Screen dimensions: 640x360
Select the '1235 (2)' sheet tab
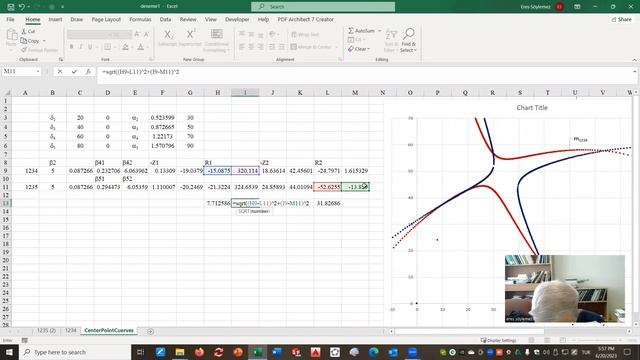tap(46, 330)
